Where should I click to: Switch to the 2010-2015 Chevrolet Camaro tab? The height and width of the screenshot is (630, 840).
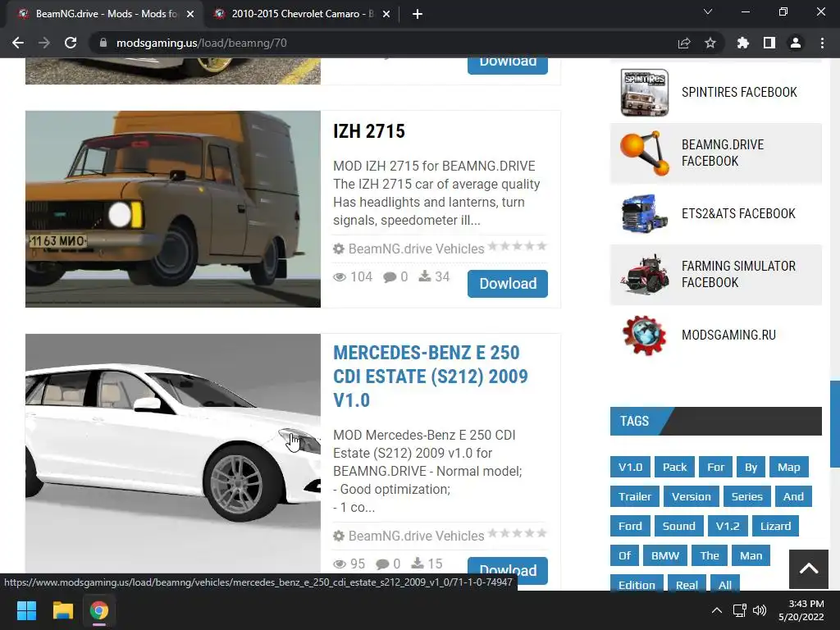click(x=300, y=15)
